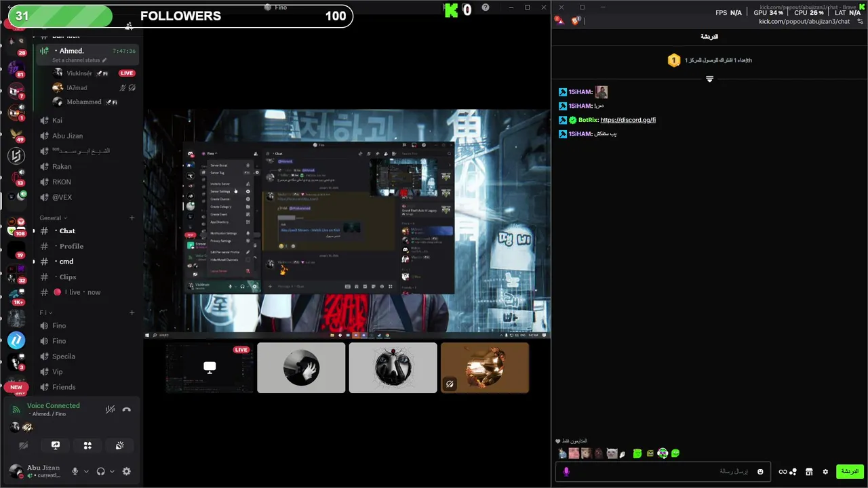Viewport: 868px width, 488px height.
Task: Open input device options arrow beside microphone
Action: click(86, 471)
